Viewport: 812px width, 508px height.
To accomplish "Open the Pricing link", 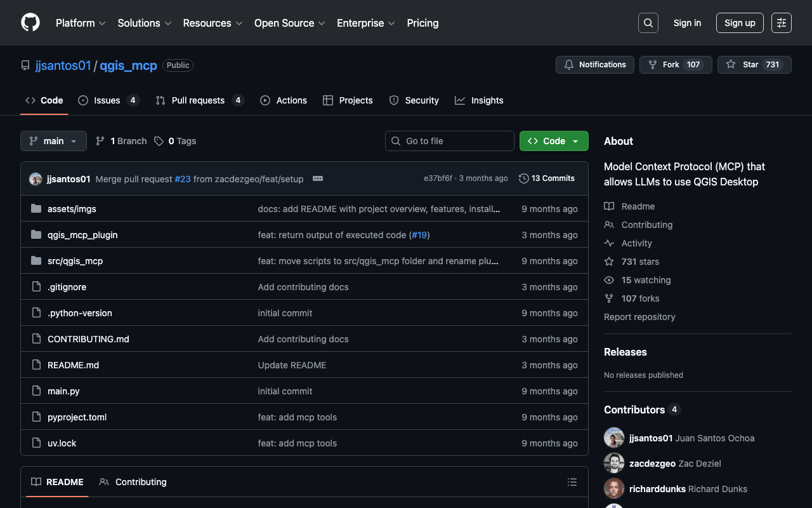I will pos(422,23).
